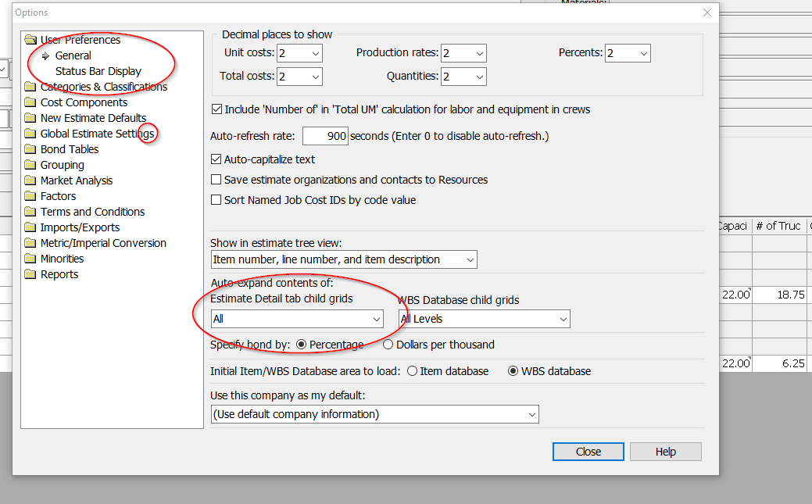Open Cost Components in tree
Viewport: 812px width, 504px height.
[x=84, y=102]
